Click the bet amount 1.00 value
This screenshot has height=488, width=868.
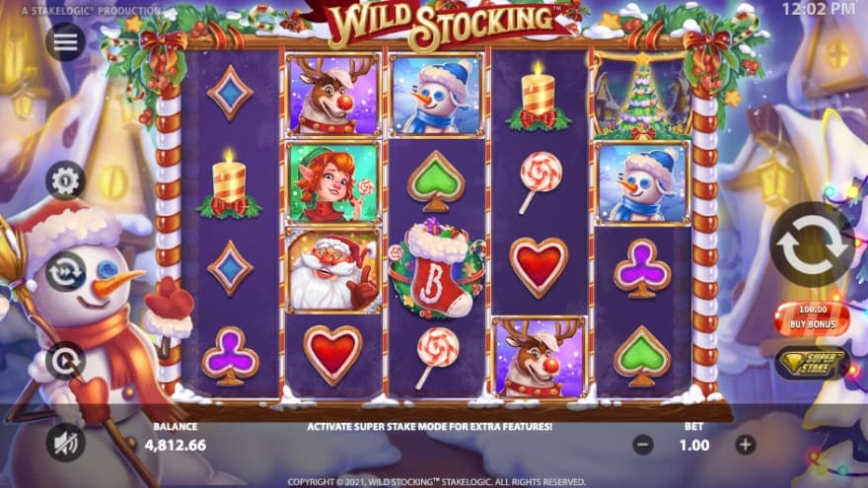pos(694,445)
